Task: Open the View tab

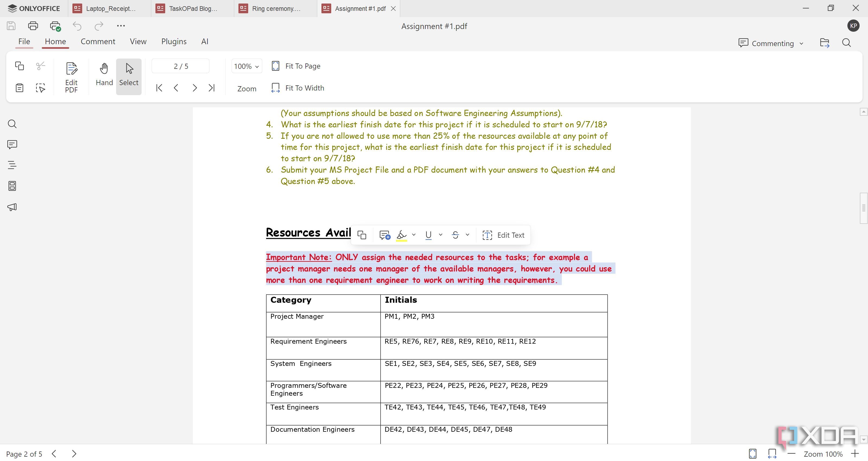Action: [138, 41]
